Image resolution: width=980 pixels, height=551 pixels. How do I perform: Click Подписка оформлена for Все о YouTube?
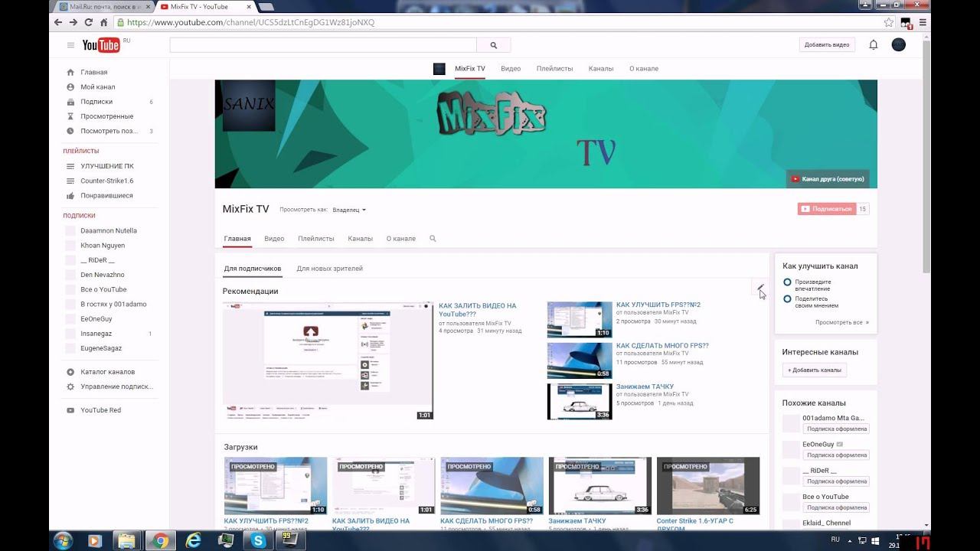click(x=836, y=507)
